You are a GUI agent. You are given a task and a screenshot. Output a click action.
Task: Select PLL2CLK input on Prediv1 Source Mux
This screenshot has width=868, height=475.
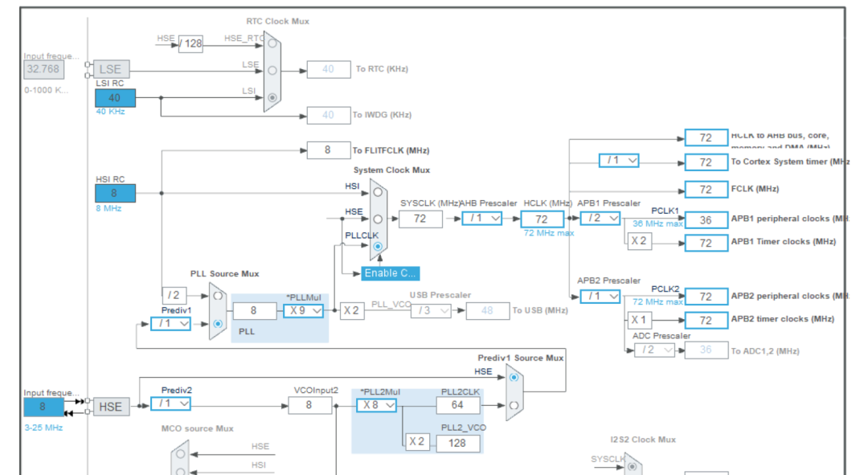click(514, 405)
